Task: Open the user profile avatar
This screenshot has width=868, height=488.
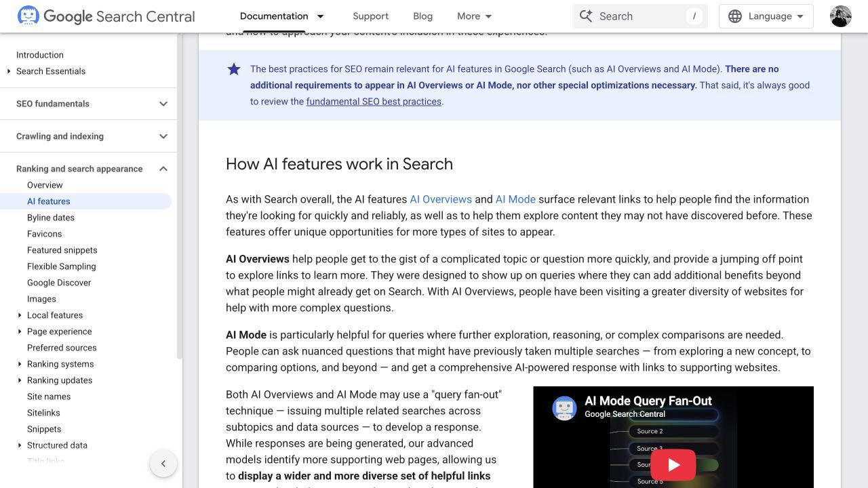Action: [841, 16]
